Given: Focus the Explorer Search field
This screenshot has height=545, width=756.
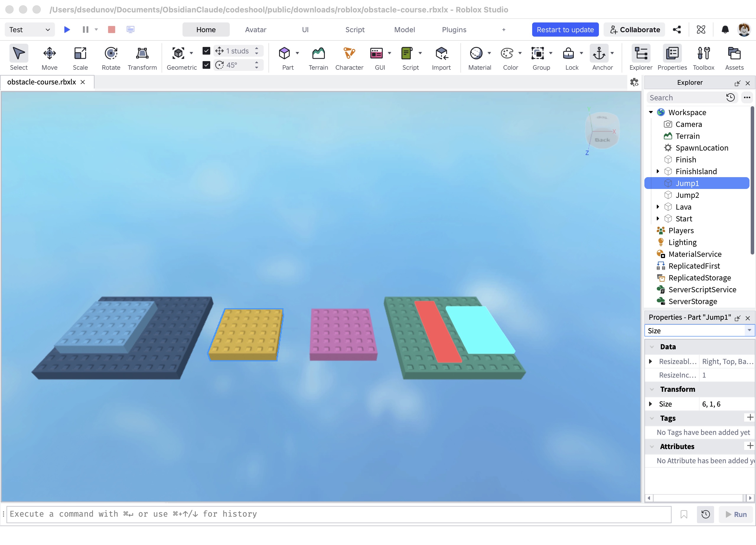Looking at the screenshot, I should tap(687, 98).
